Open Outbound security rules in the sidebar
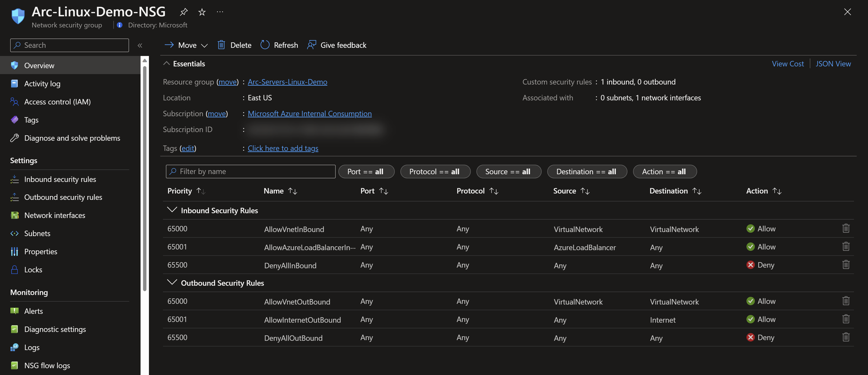 (x=63, y=197)
